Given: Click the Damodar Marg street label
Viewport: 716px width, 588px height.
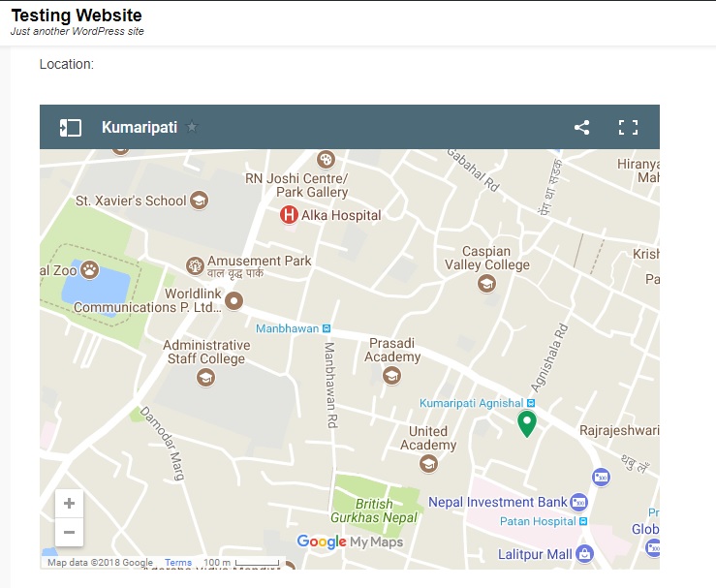Looking at the screenshot, I should (x=164, y=444).
